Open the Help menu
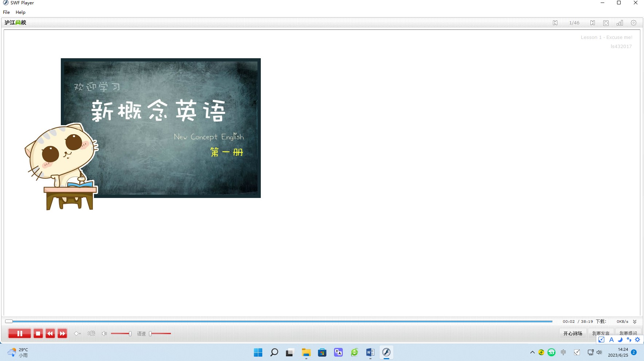This screenshot has height=361, width=644. 20,12
